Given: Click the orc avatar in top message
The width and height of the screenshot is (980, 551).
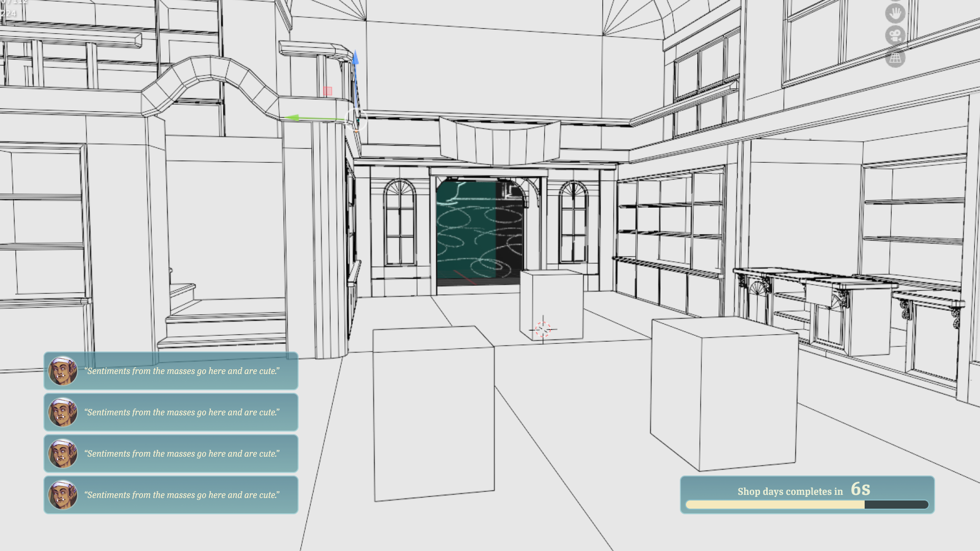Looking at the screenshot, I should (x=63, y=371).
